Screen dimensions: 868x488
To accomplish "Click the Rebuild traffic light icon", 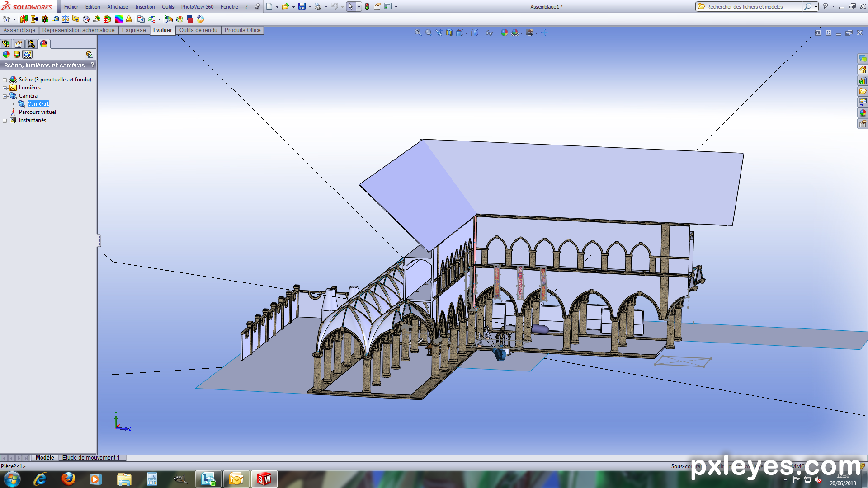I will (x=367, y=6).
